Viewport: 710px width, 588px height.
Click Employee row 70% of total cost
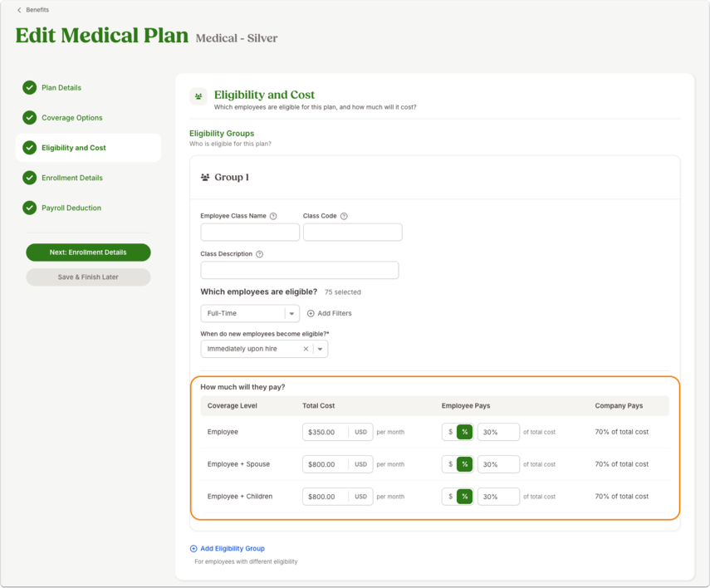coord(622,432)
